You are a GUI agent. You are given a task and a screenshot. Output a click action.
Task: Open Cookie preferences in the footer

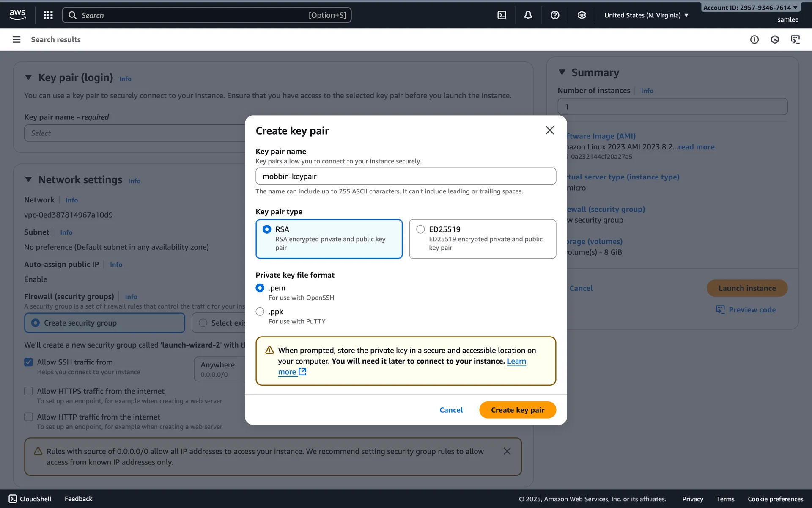click(775, 499)
